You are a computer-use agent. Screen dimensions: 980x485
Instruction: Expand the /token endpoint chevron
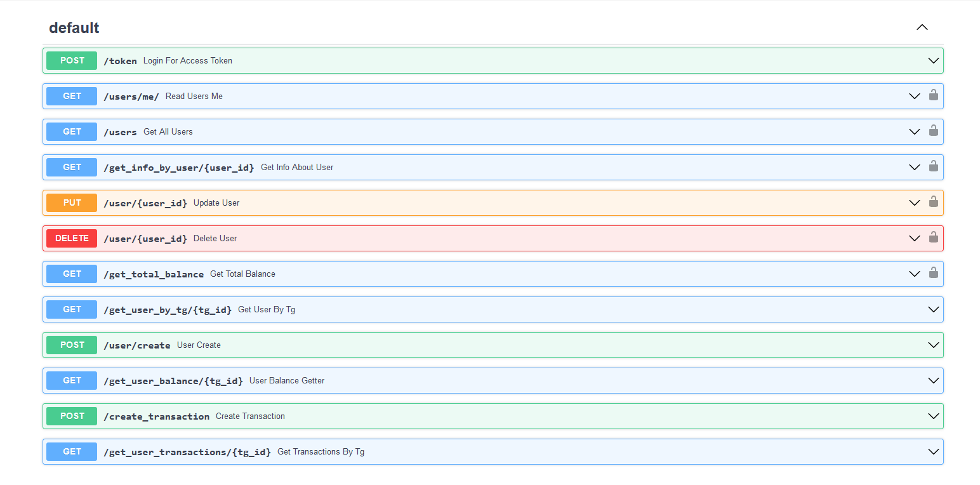[x=933, y=61]
